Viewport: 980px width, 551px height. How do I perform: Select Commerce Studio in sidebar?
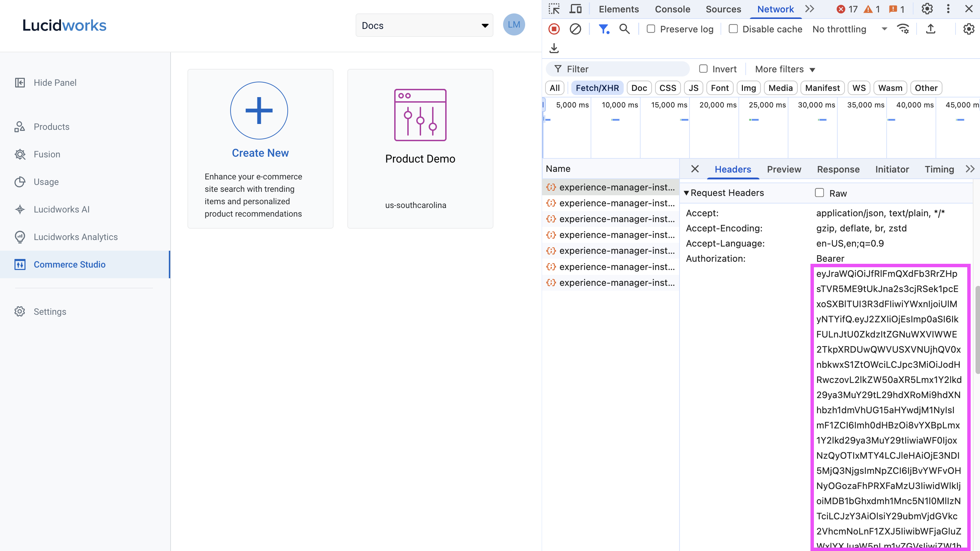tap(85, 264)
